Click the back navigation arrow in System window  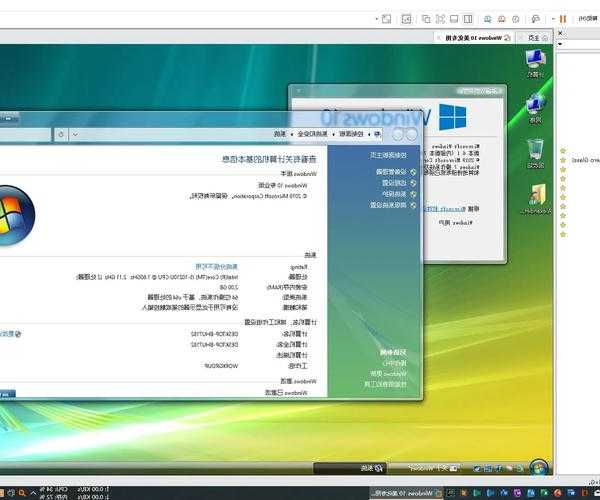pos(411,133)
